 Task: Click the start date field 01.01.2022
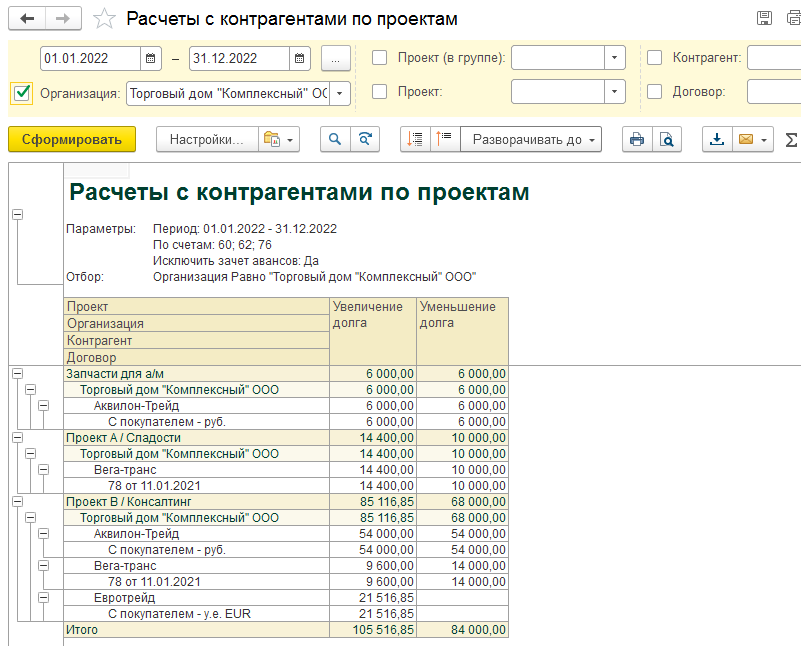[x=90, y=58]
